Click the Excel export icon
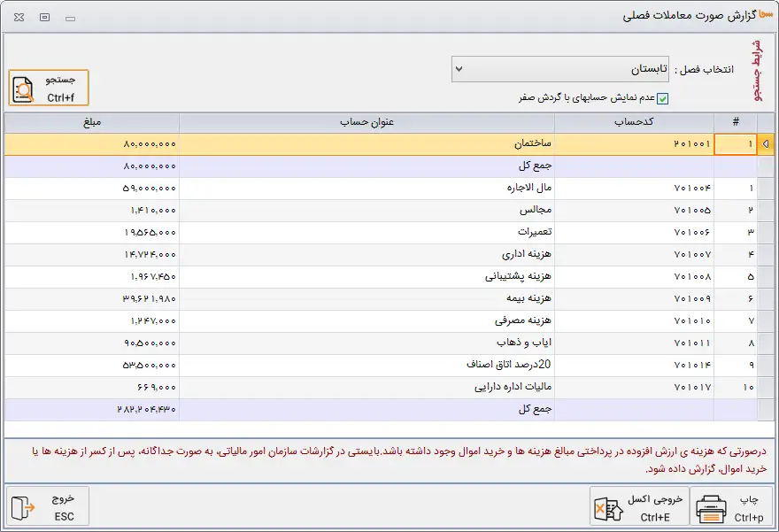The height and width of the screenshot is (532, 779). (608, 508)
